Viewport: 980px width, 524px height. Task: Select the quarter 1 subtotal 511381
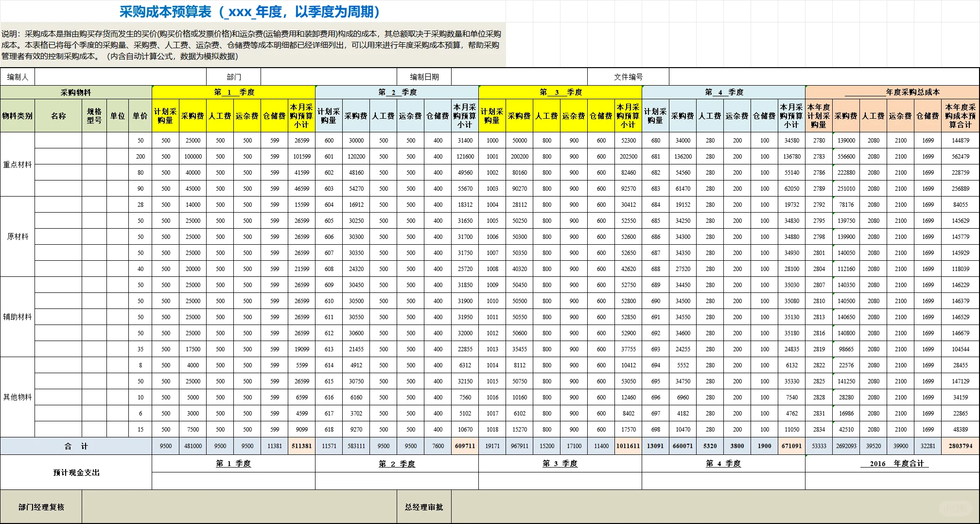302,446
